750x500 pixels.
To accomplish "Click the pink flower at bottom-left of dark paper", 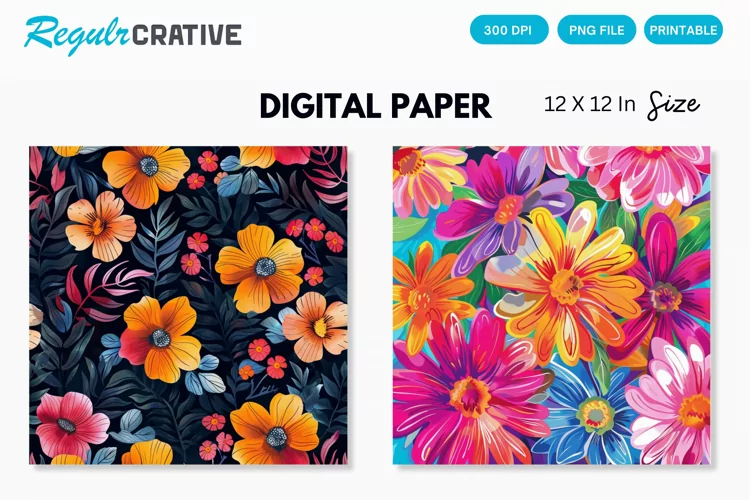I will point(70,423).
